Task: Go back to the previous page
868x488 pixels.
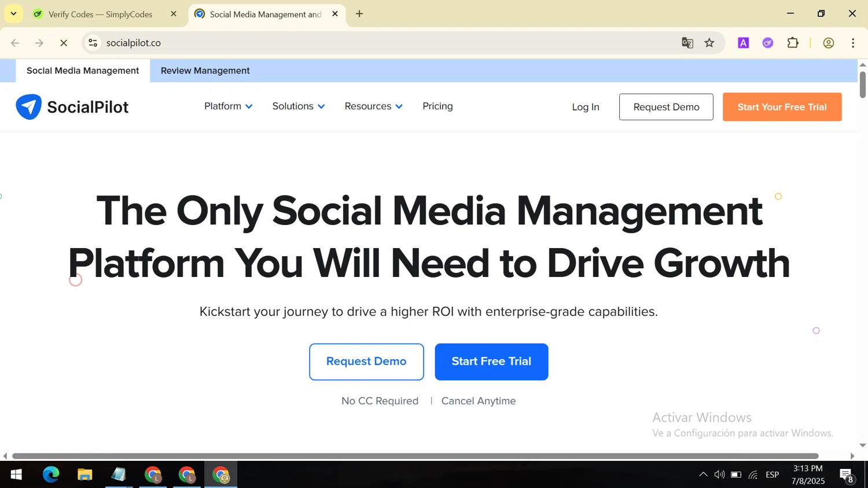Action: [x=16, y=43]
